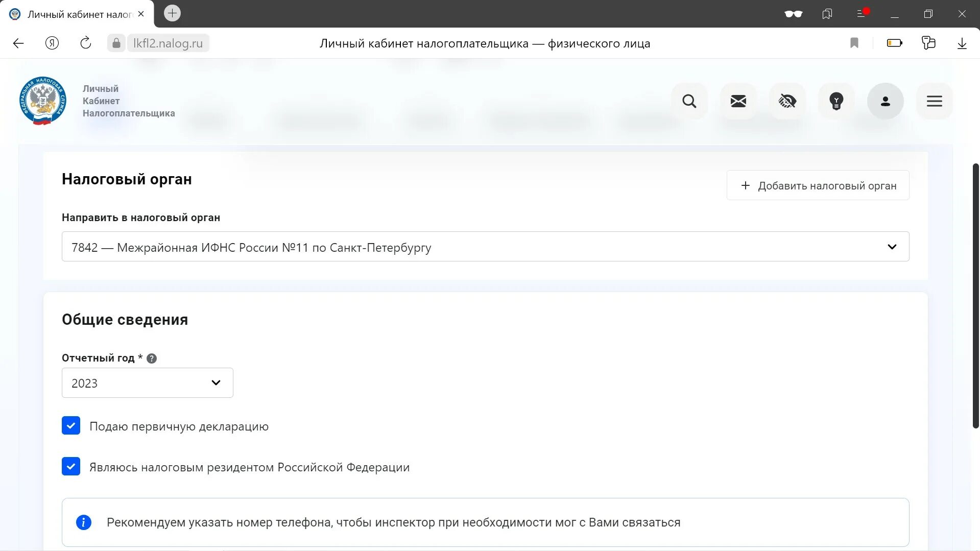This screenshot has width=980, height=551.
Task: Open hints via the lightbulb icon
Action: 836,101
